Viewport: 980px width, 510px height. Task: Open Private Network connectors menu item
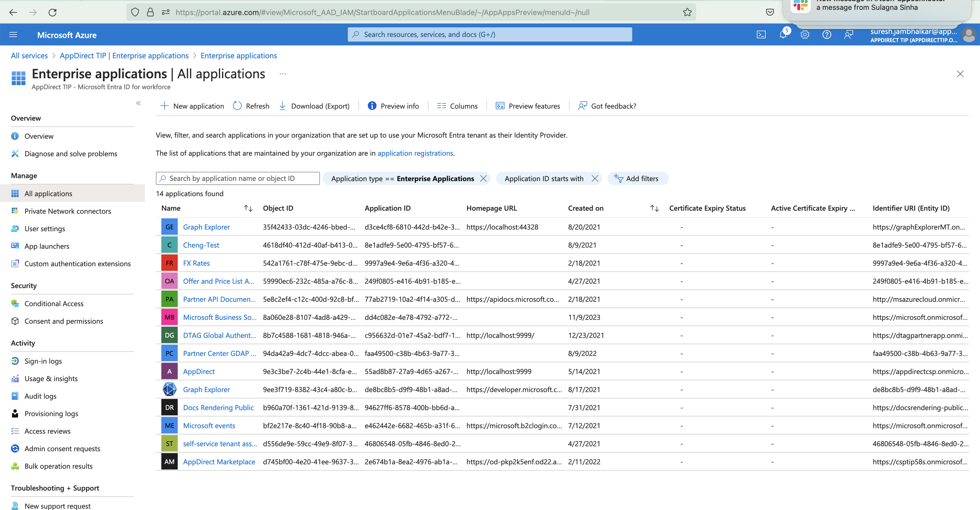pos(68,211)
